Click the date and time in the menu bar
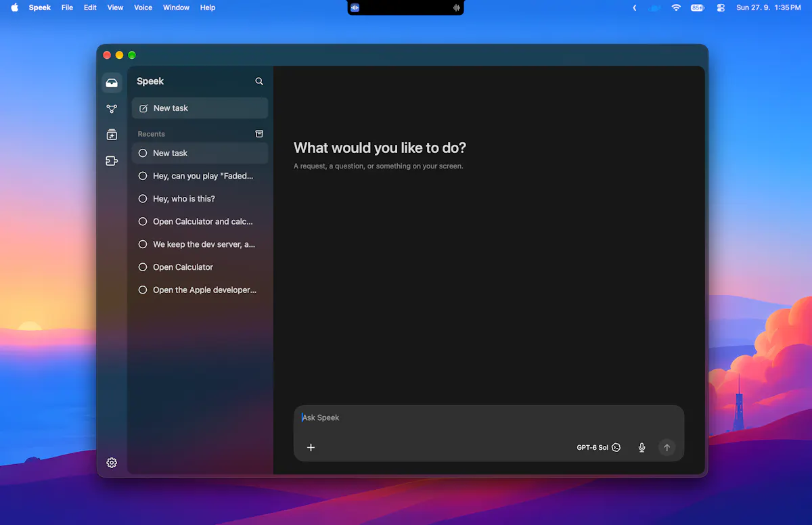The width and height of the screenshot is (812, 525). (768, 7)
